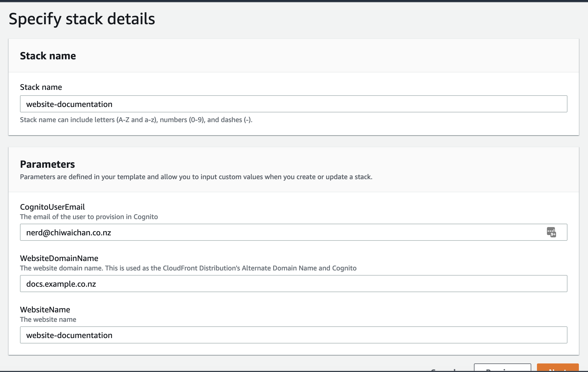Click the CloudFront Alternate Domain Name description

coord(188,268)
